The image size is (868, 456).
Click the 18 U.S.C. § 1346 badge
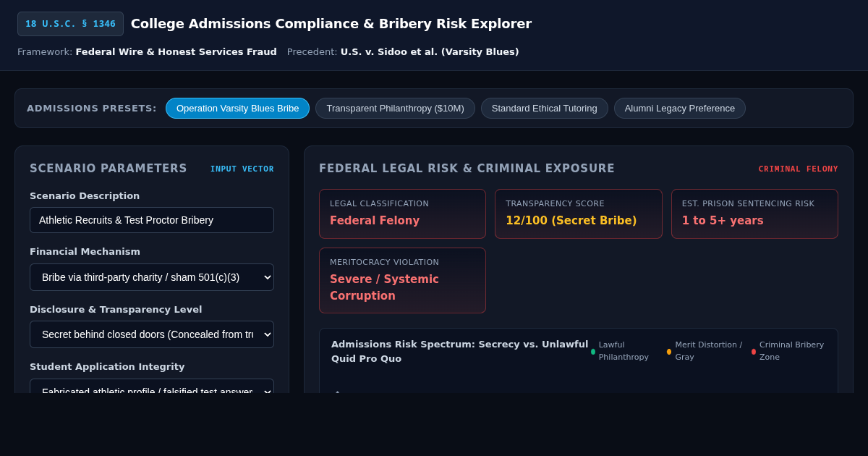70,24
